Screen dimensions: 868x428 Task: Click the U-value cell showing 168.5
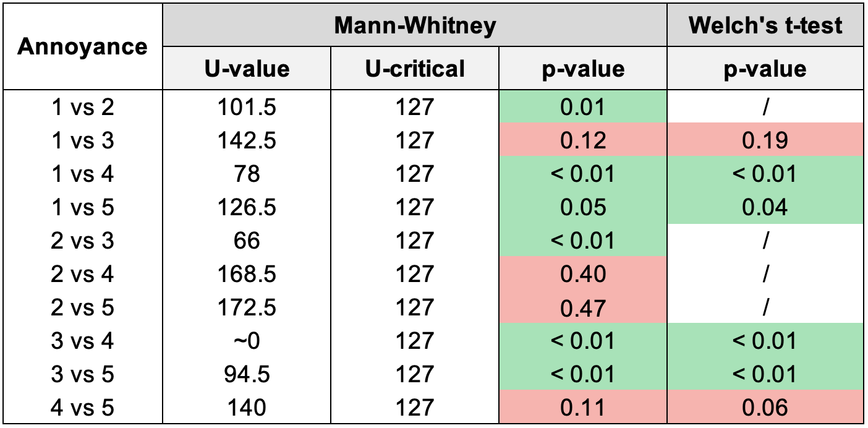click(x=247, y=274)
